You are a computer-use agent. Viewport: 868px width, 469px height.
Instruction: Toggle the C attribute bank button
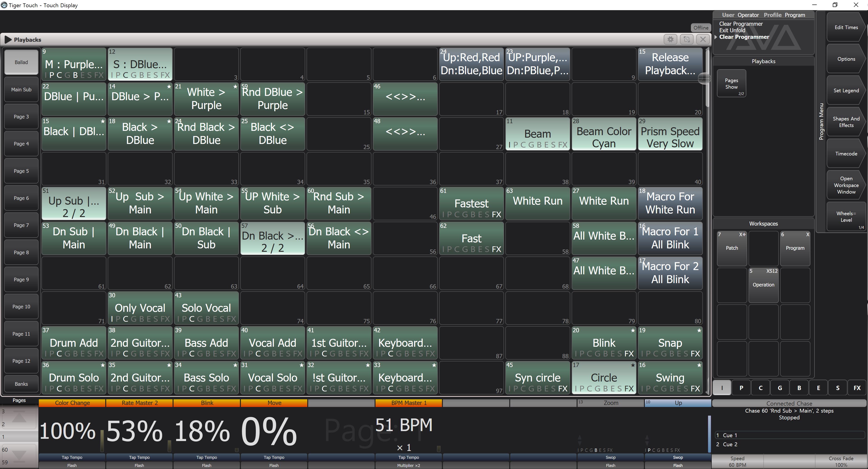760,388
